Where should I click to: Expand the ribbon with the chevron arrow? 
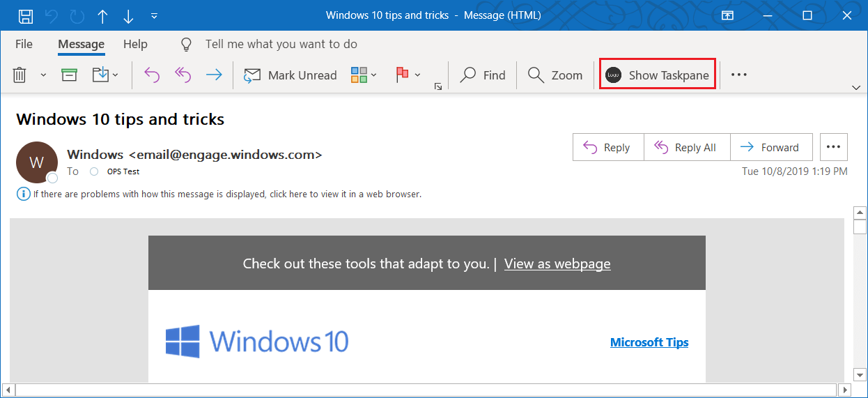(856, 87)
